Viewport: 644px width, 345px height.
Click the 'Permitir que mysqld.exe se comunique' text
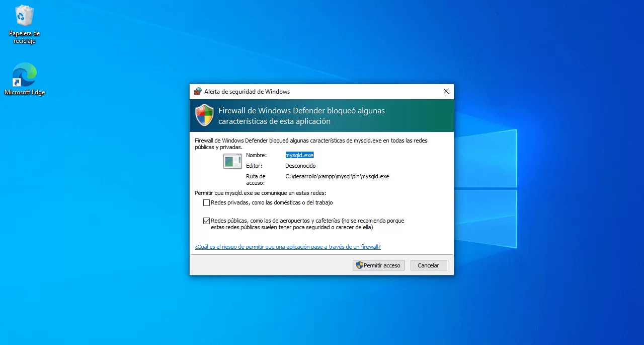260,193
